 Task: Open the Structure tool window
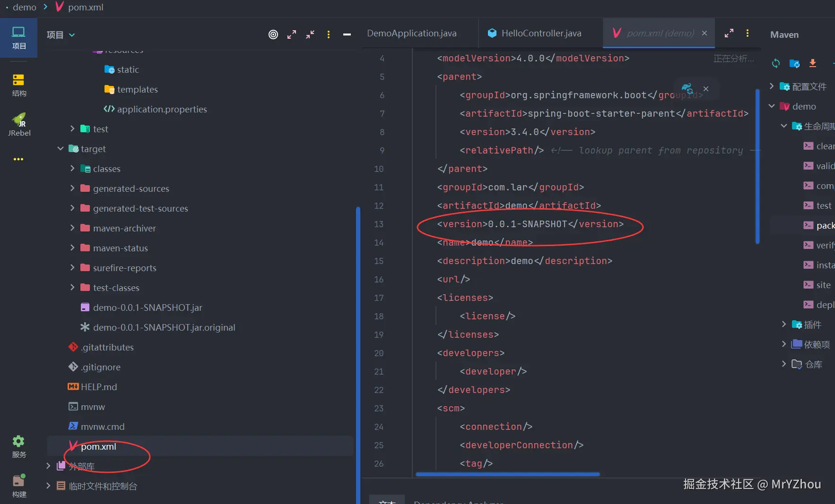(18, 85)
